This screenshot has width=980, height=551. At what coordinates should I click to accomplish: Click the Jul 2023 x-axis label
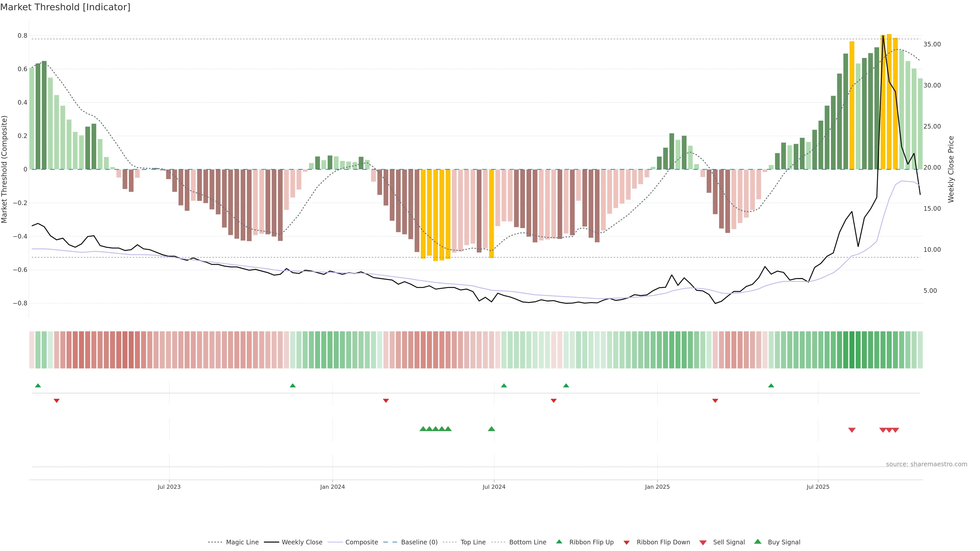tap(169, 487)
